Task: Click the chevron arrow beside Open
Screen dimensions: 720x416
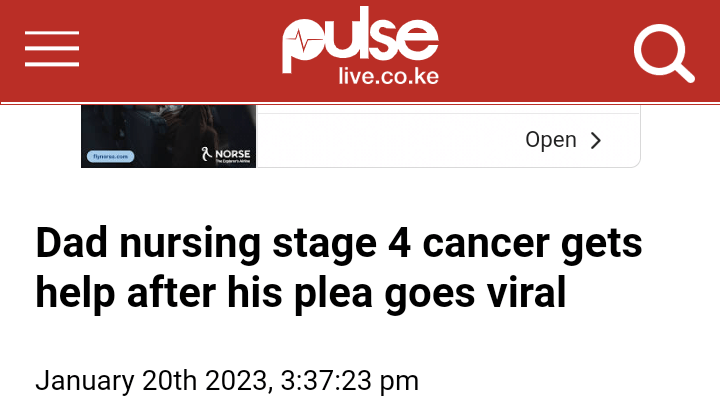Action: [x=596, y=141]
